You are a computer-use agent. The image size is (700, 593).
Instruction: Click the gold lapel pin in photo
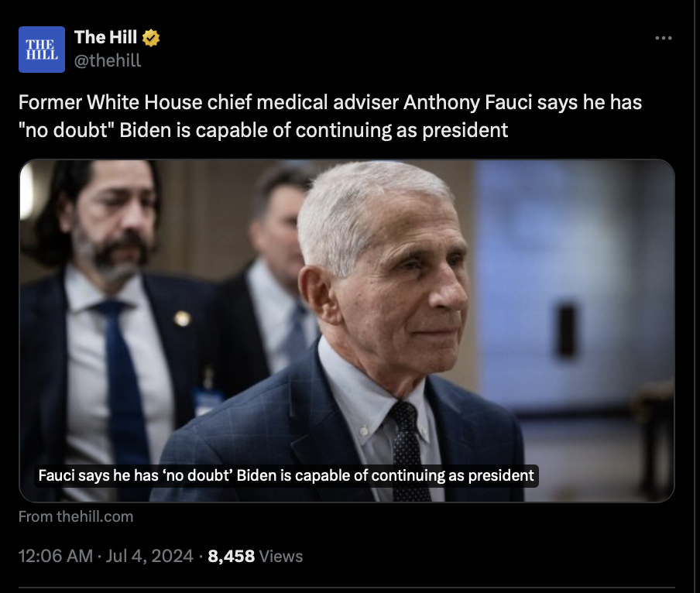tap(182, 318)
